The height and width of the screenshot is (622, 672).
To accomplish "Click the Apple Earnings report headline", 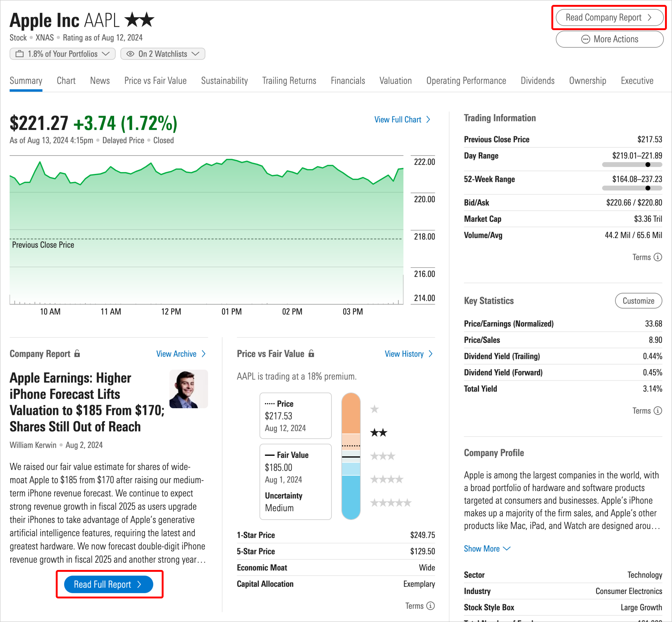I will pos(87,402).
